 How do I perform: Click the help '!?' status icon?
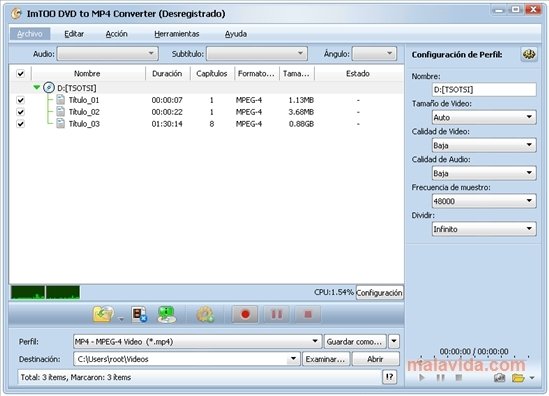pos(389,377)
